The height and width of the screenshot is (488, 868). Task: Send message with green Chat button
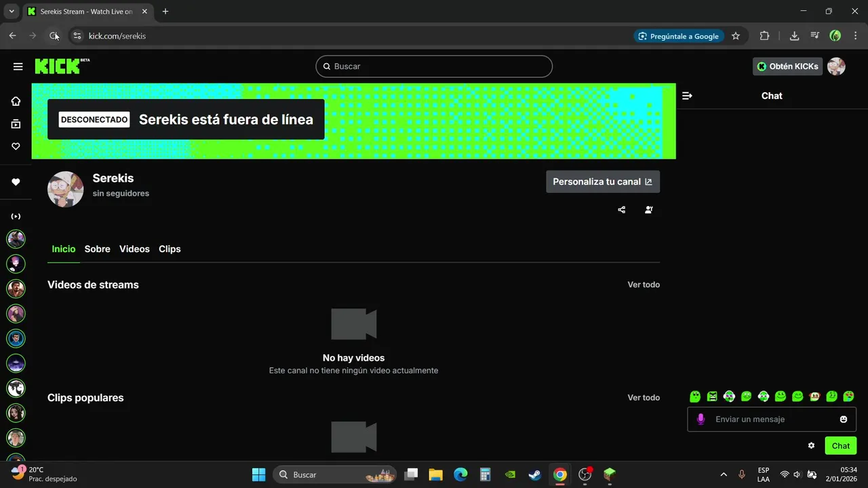click(841, 445)
